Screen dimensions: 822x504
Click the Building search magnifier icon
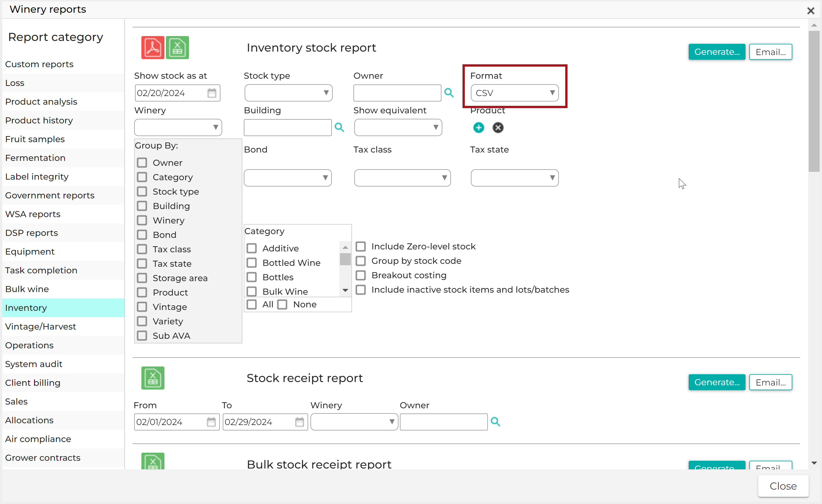339,127
